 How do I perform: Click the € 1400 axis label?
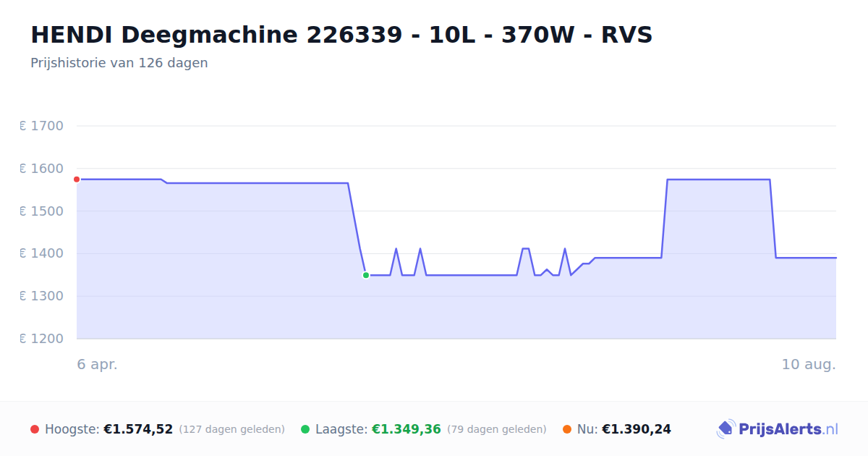coord(41,253)
